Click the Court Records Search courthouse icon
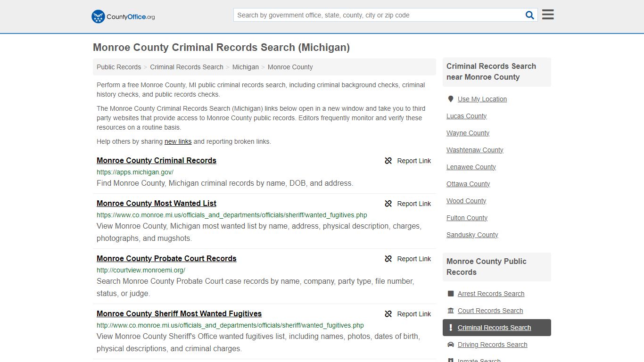 (x=451, y=311)
